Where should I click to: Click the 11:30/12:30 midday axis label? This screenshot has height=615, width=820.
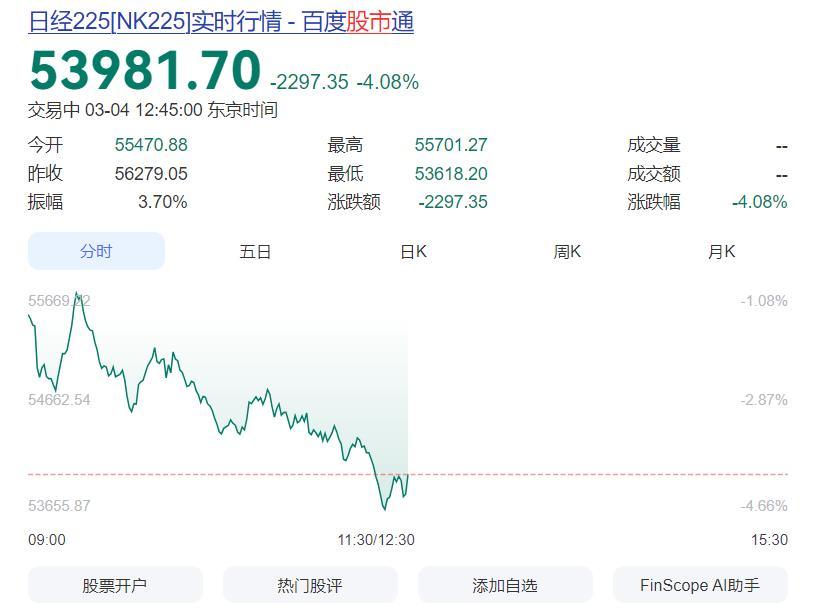click(x=375, y=540)
